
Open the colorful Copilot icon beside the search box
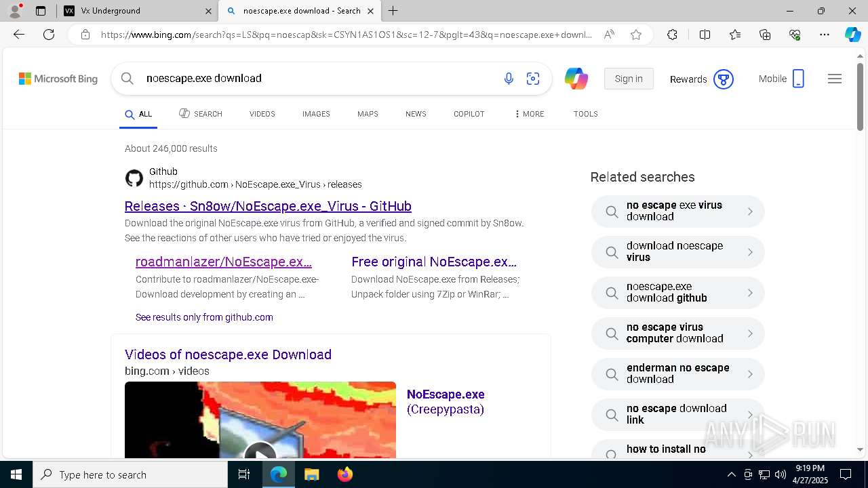click(576, 79)
